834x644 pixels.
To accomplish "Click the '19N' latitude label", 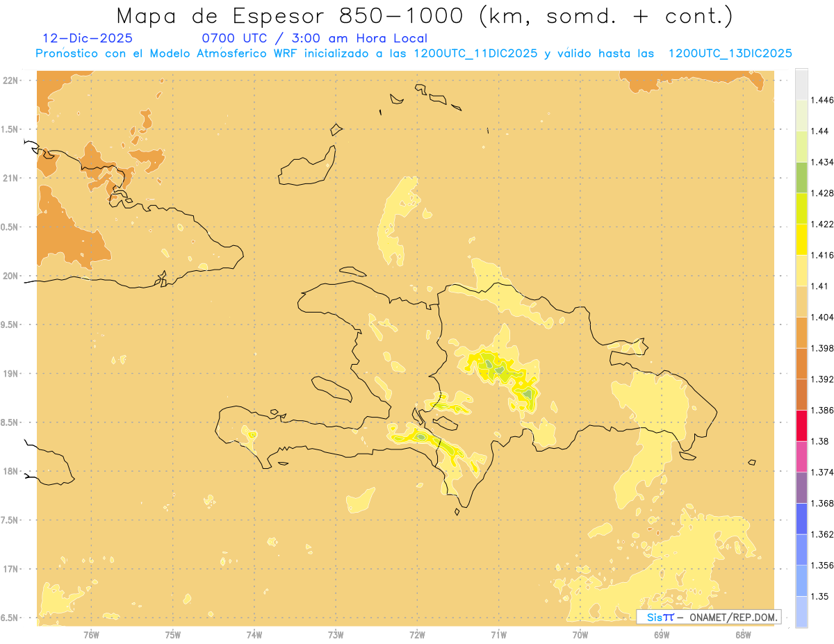I will (11, 373).
